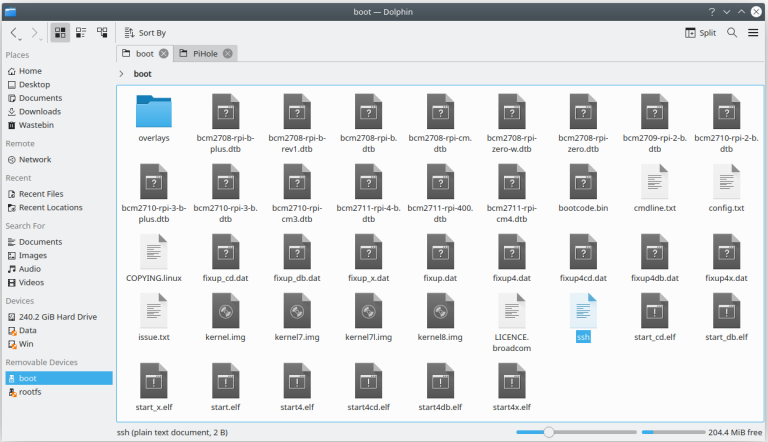Close the PiHole tab
This screenshot has width=768, height=442.
coord(228,53)
